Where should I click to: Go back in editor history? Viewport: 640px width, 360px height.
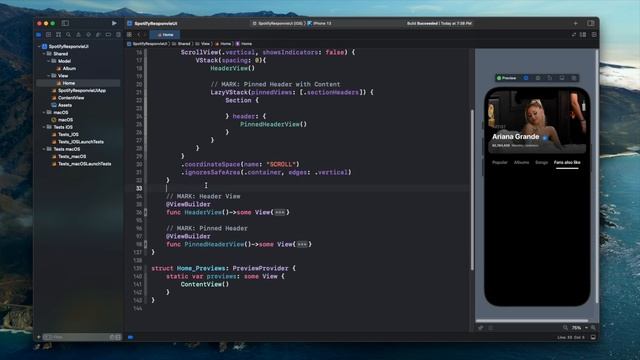139,35
